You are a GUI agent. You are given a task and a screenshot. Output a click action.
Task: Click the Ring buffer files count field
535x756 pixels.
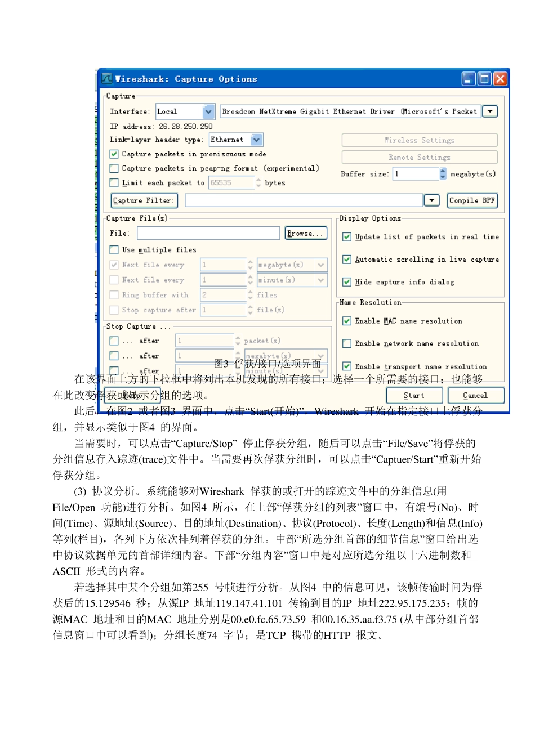coord(224,295)
